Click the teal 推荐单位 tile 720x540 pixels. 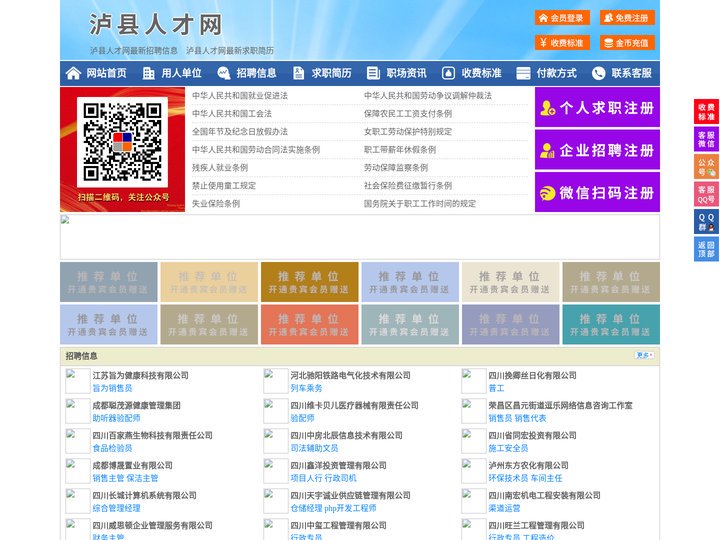click(x=611, y=325)
